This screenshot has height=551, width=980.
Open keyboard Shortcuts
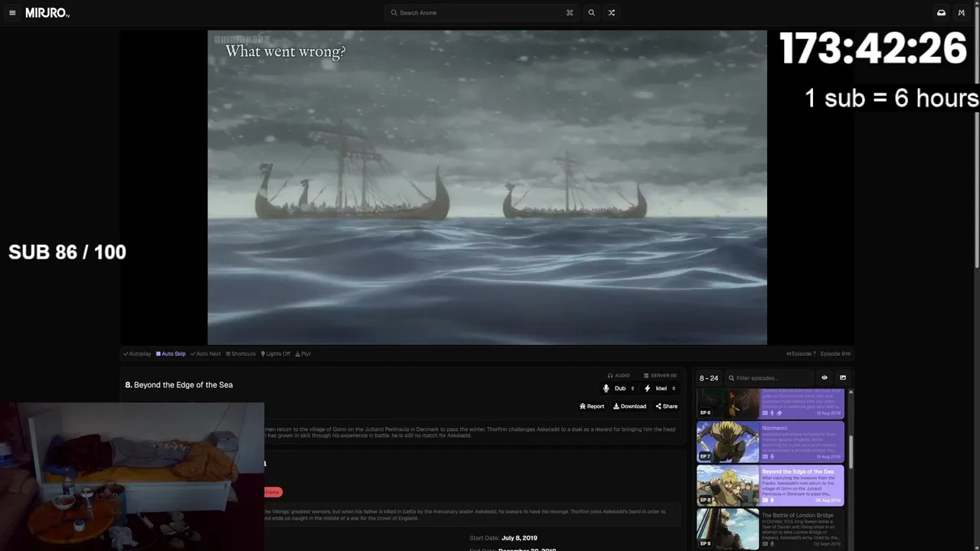(240, 354)
